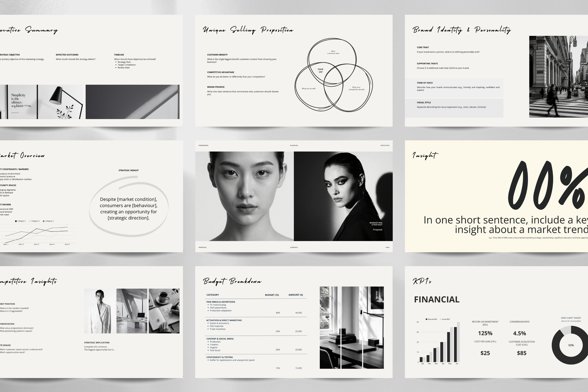Screen dimensions: 588x392
Task: Click the 'COMPETITIVE ADVANTAGE' heading
Action: coord(221,72)
